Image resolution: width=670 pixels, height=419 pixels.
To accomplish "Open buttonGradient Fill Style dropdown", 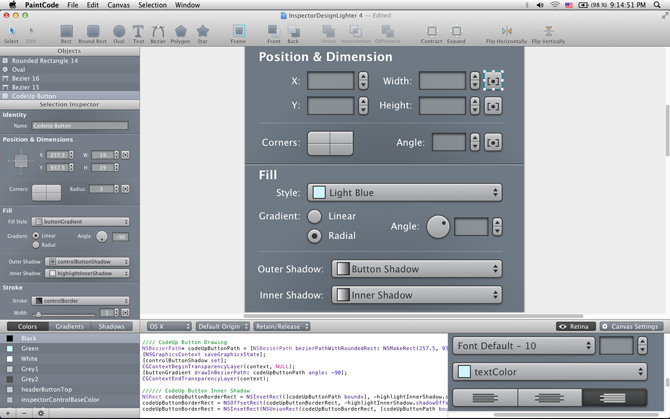I will pyautogui.click(x=80, y=222).
